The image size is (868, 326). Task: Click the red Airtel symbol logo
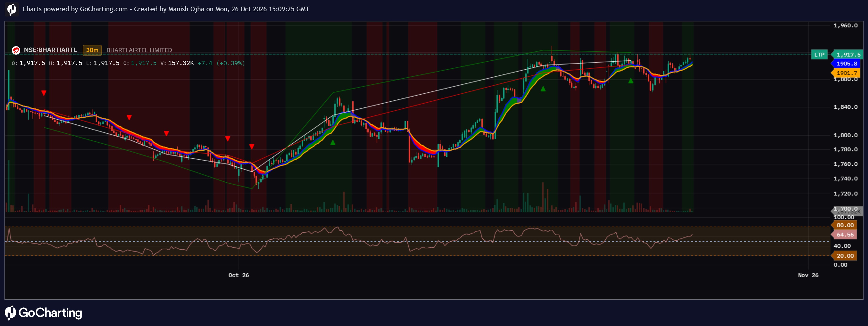click(x=16, y=50)
